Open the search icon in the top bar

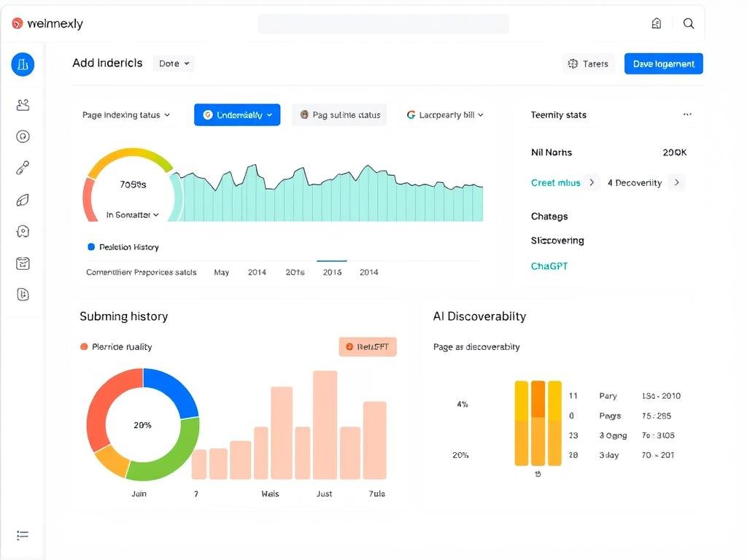(x=688, y=23)
